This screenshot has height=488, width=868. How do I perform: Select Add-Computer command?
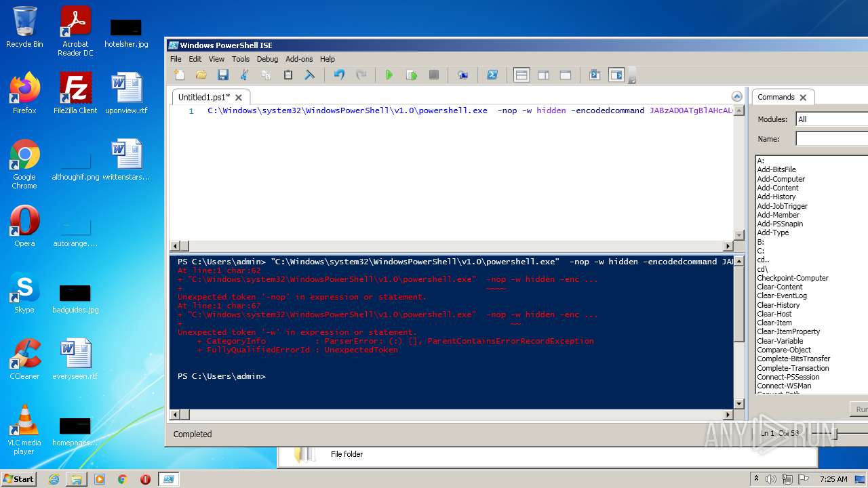pos(781,179)
